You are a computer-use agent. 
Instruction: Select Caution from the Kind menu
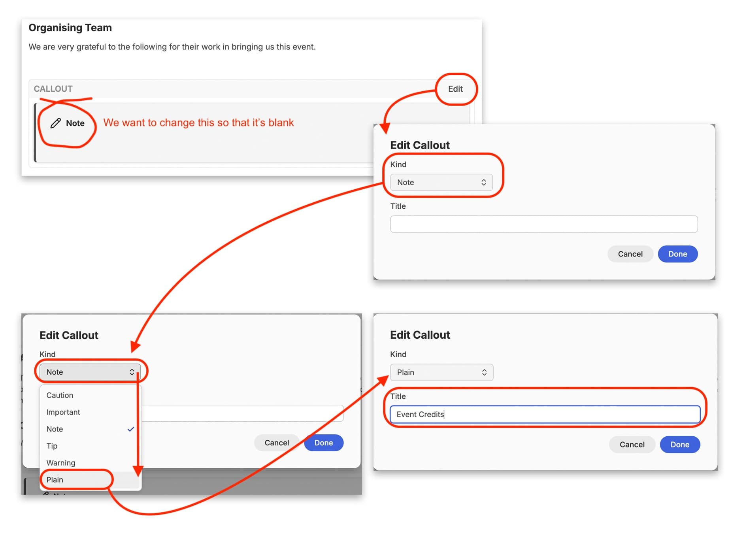pos(60,396)
